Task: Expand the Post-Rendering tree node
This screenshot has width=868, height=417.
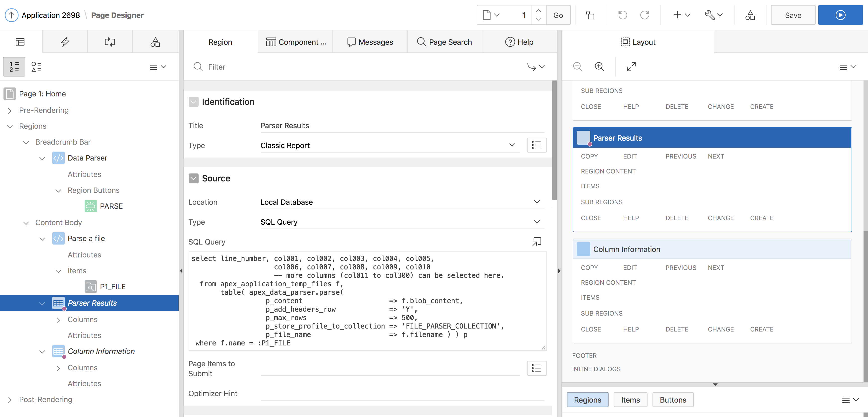Action: coord(10,400)
